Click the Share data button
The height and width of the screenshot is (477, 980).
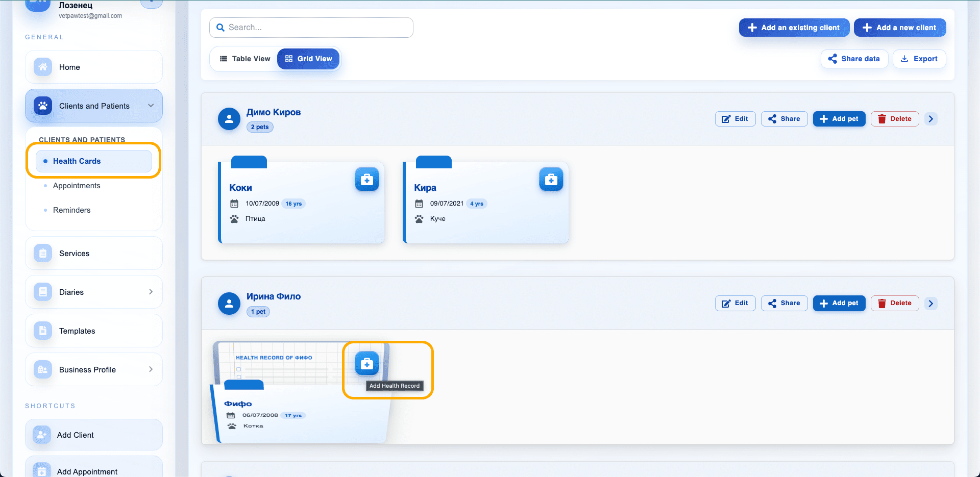tap(854, 59)
